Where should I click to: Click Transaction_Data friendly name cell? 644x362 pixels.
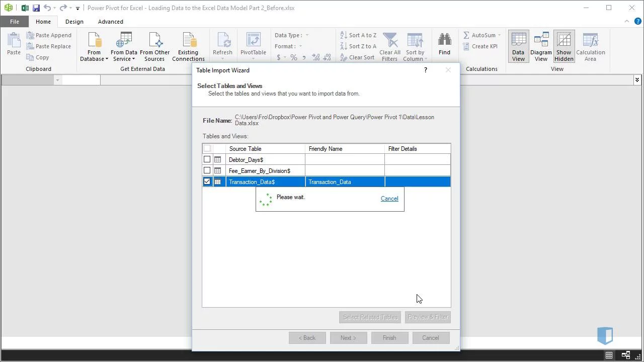345,182
